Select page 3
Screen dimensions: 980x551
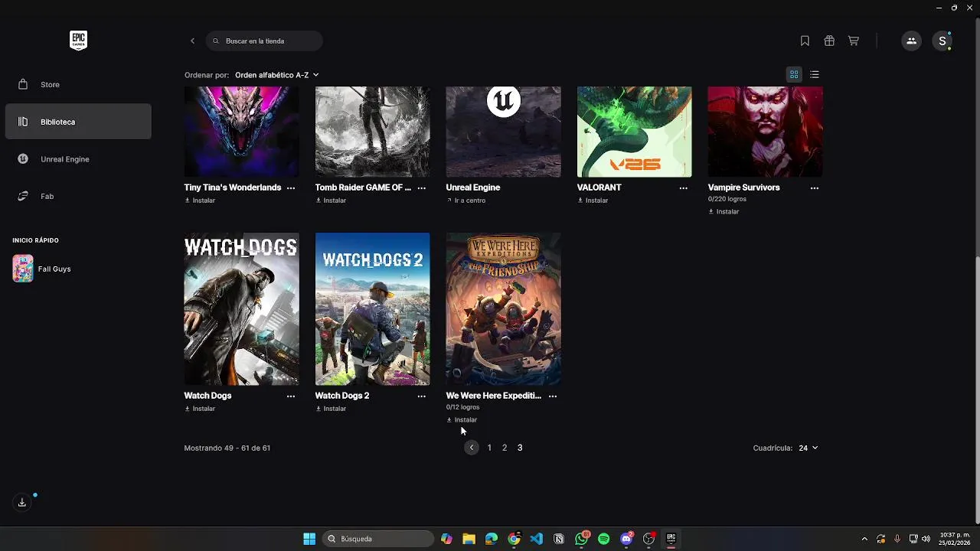[x=520, y=448]
